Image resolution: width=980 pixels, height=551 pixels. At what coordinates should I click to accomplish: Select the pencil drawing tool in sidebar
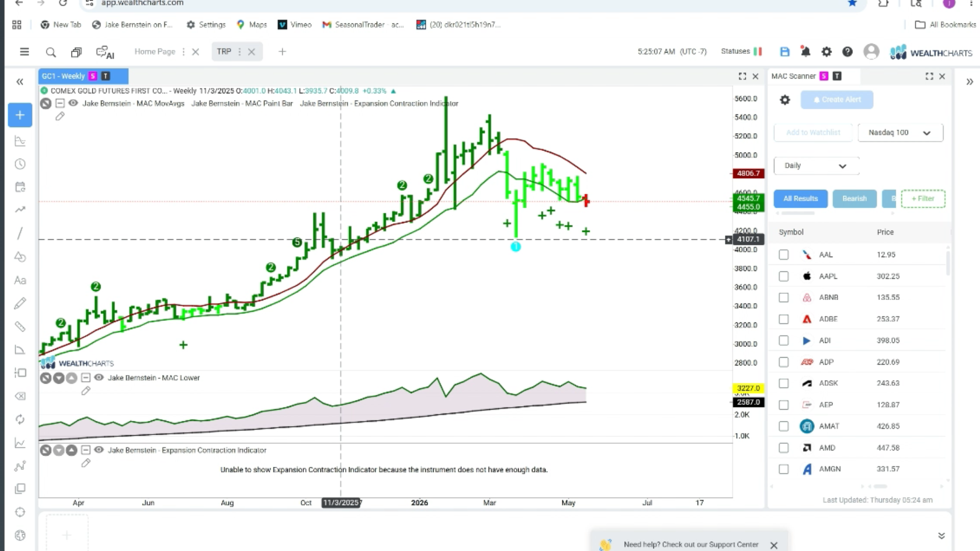pos(20,304)
